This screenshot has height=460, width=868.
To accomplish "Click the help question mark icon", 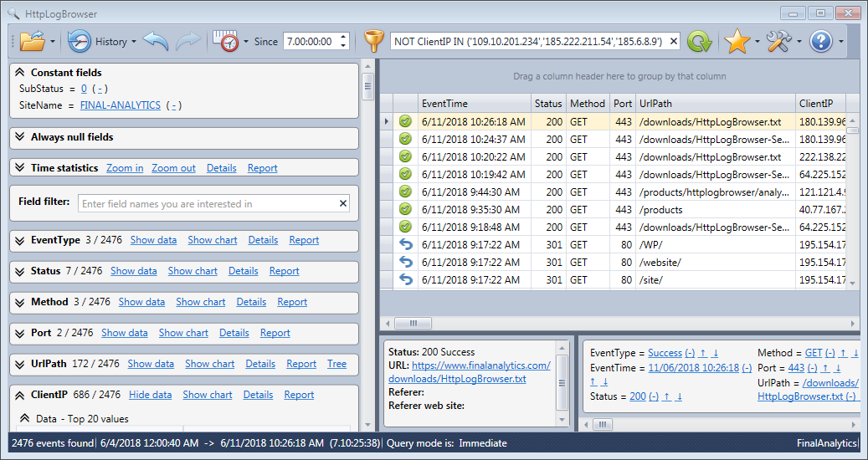I will (x=821, y=42).
